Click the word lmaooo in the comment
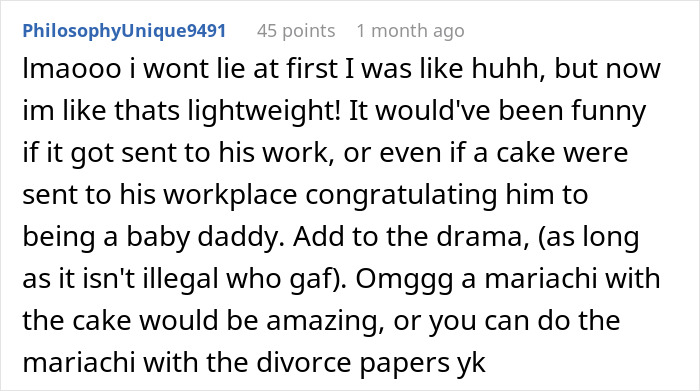The height and width of the screenshot is (391, 700). [x=72, y=69]
